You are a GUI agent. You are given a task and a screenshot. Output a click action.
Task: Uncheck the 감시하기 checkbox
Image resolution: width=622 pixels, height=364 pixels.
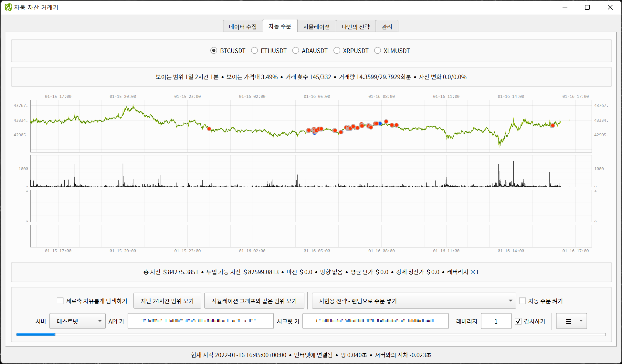pyautogui.click(x=518, y=321)
